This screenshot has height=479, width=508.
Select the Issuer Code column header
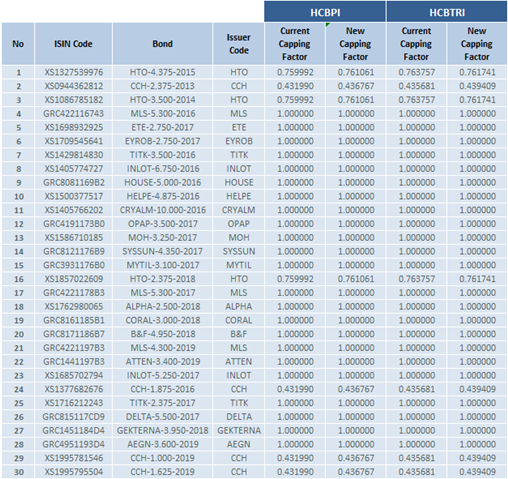[x=239, y=44]
